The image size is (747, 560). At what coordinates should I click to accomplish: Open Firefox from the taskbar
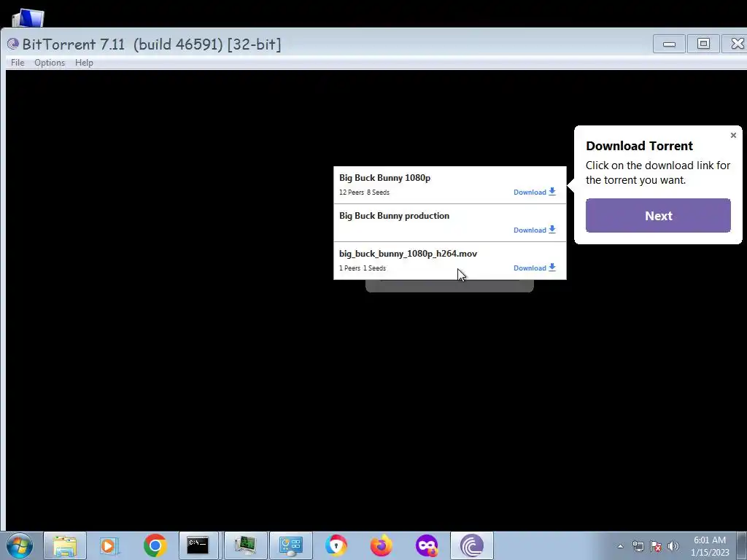pyautogui.click(x=381, y=545)
